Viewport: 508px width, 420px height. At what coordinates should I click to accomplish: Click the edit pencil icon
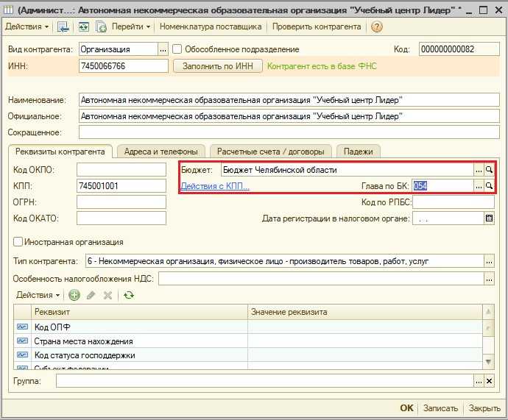[x=91, y=295]
